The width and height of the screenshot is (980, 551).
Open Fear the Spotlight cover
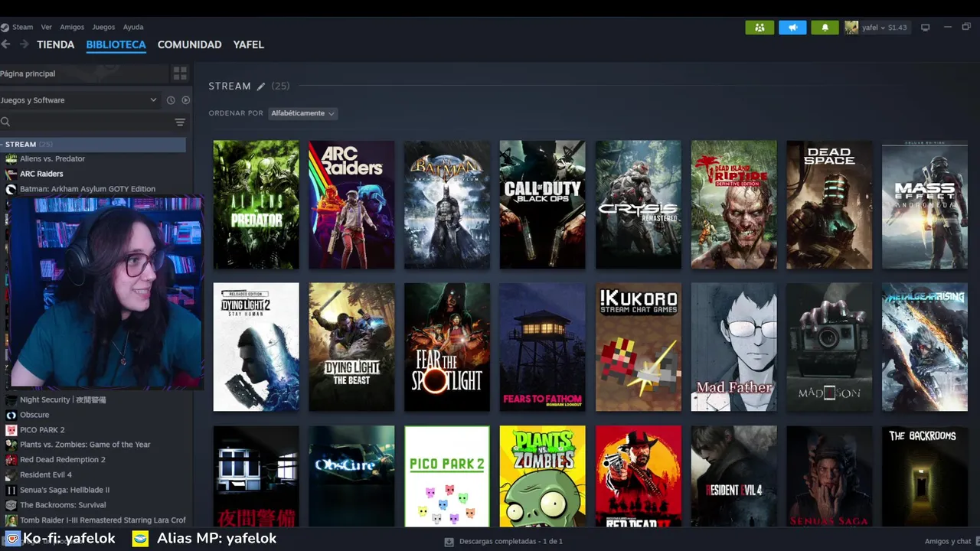pyautogui.click(x=447, y=347)
